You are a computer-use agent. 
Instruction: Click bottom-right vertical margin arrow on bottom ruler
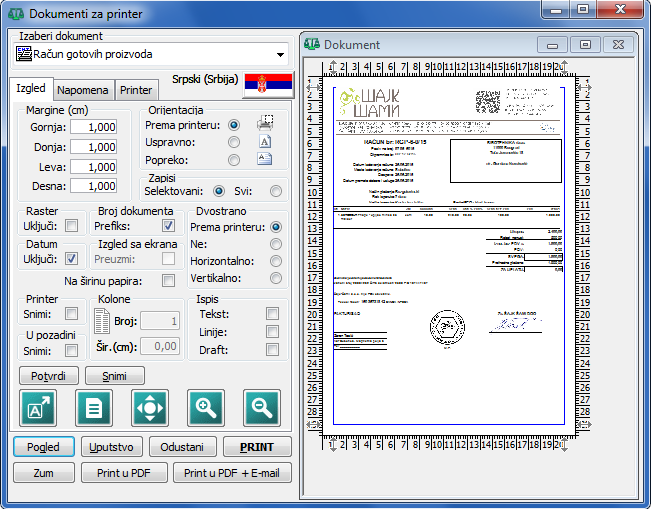(563, 445)
